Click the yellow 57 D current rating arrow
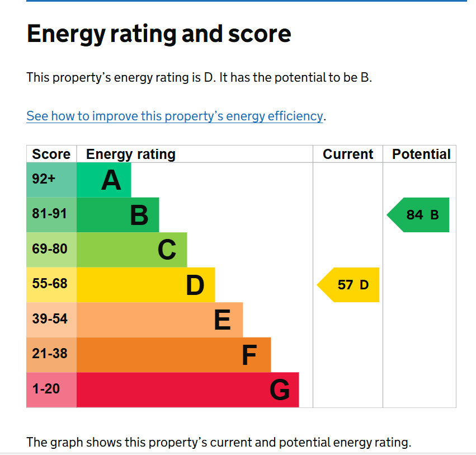Screen dimensions: 476x455 349,285
